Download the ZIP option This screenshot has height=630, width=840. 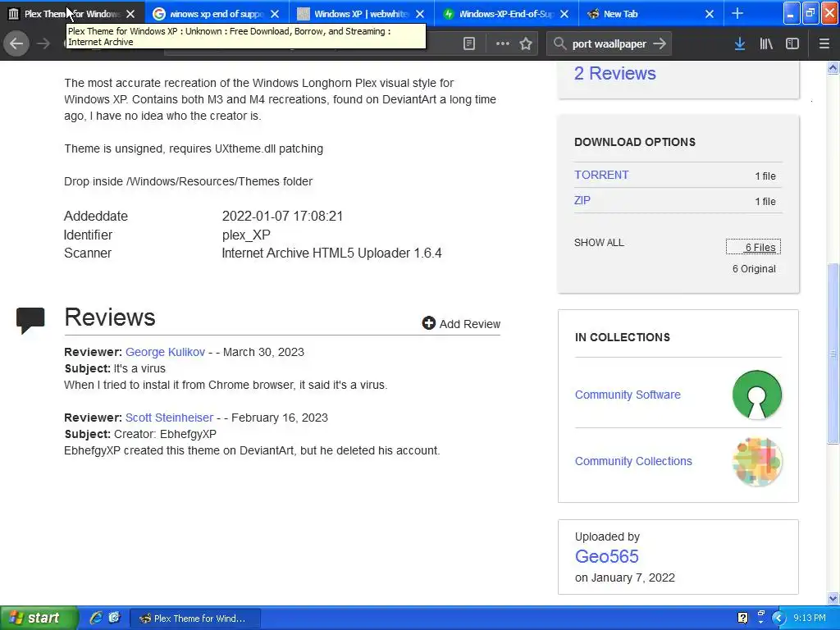[582, 200]
